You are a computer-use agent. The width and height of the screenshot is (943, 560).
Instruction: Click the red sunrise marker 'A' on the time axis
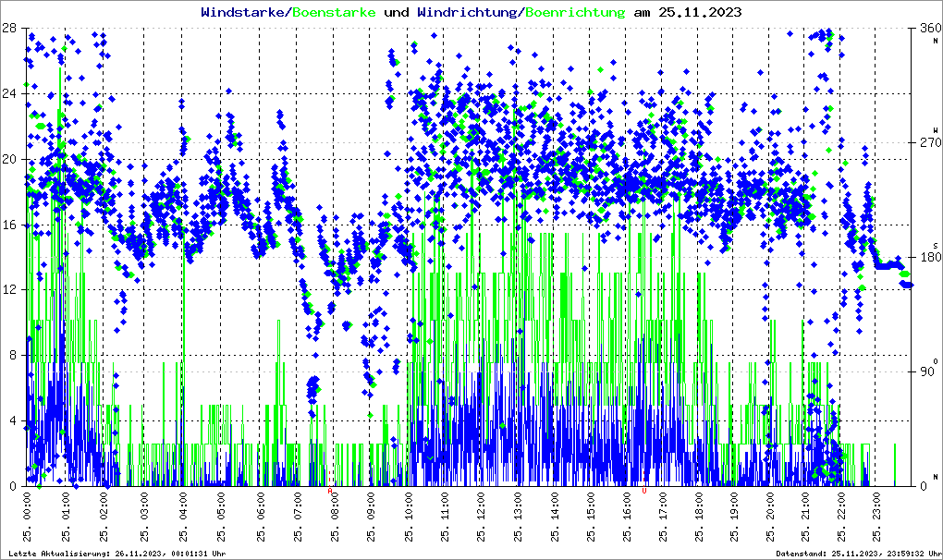click(x=329, y=491)
